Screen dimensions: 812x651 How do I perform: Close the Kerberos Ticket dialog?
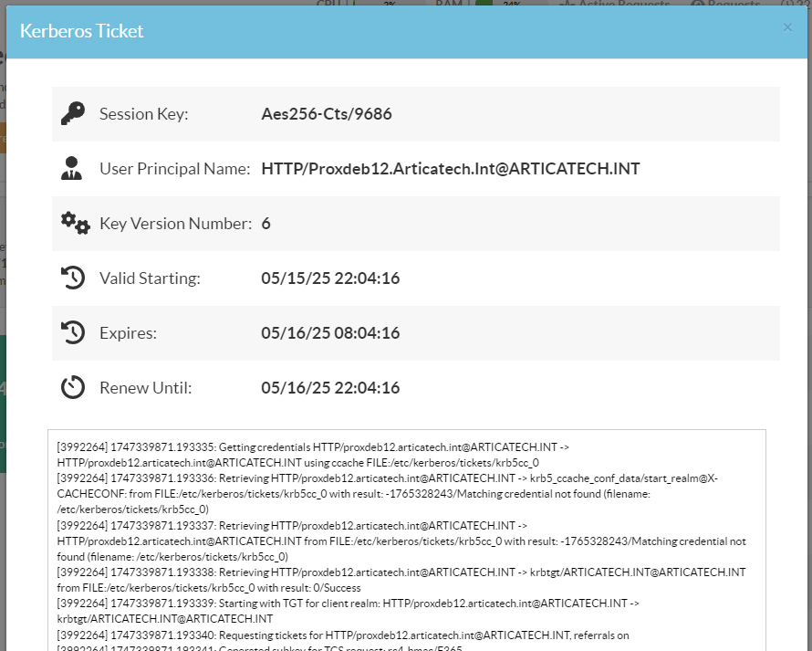[787, 27]
